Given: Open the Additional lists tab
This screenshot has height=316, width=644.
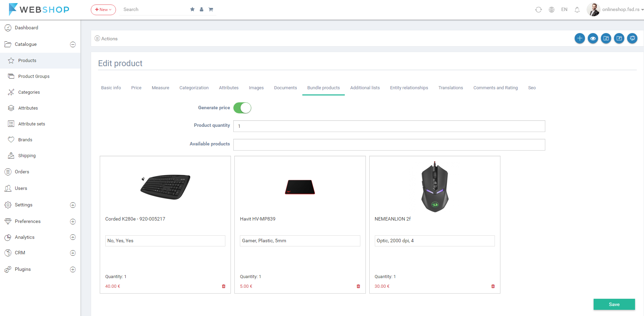Looking at the screenshot, I should tap(365, 88).
